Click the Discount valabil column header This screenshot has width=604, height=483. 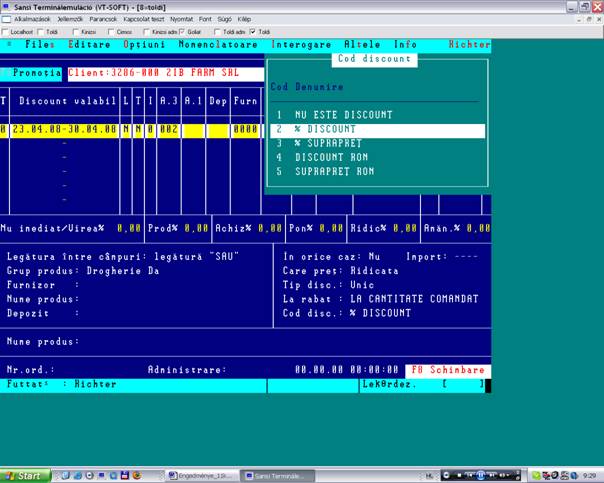67,101
